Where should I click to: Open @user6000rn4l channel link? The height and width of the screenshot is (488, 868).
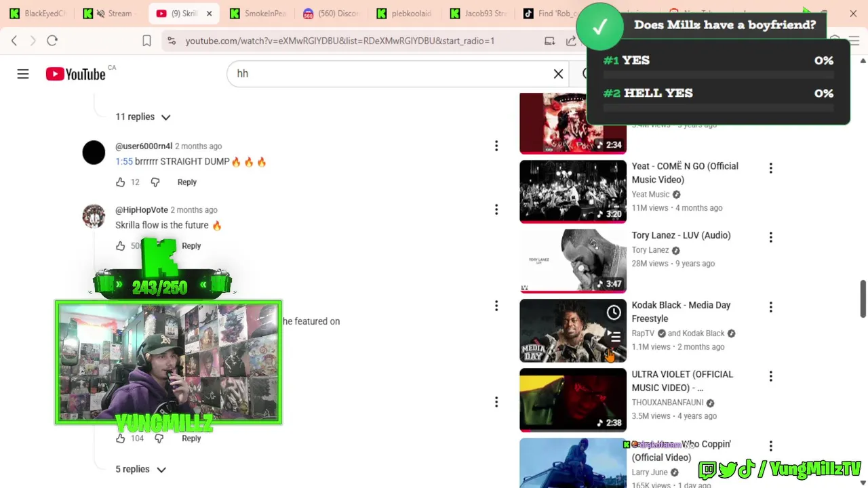point(144,146)
